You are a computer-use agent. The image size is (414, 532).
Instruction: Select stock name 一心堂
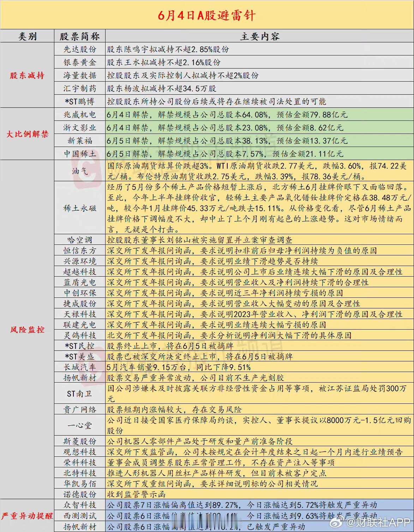(80, 426)
